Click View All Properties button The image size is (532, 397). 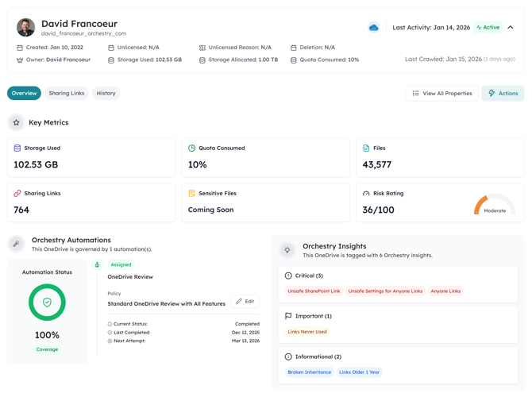(441, 94)
